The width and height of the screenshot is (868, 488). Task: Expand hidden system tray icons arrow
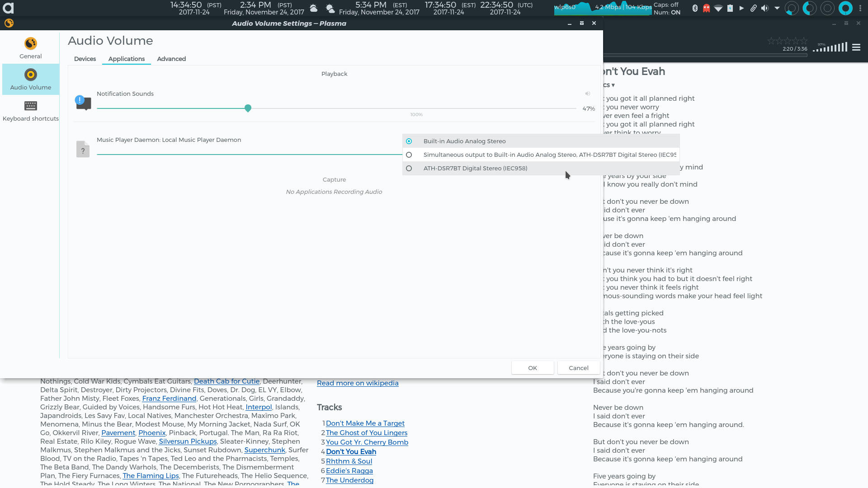777,8
